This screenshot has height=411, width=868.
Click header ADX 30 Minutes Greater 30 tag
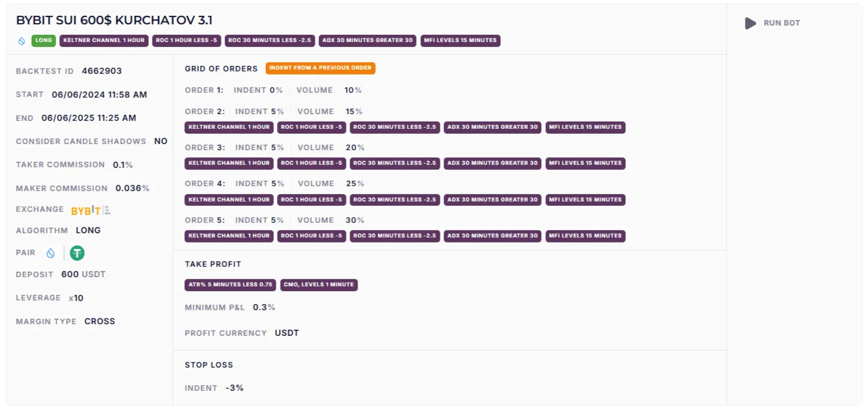367,41
